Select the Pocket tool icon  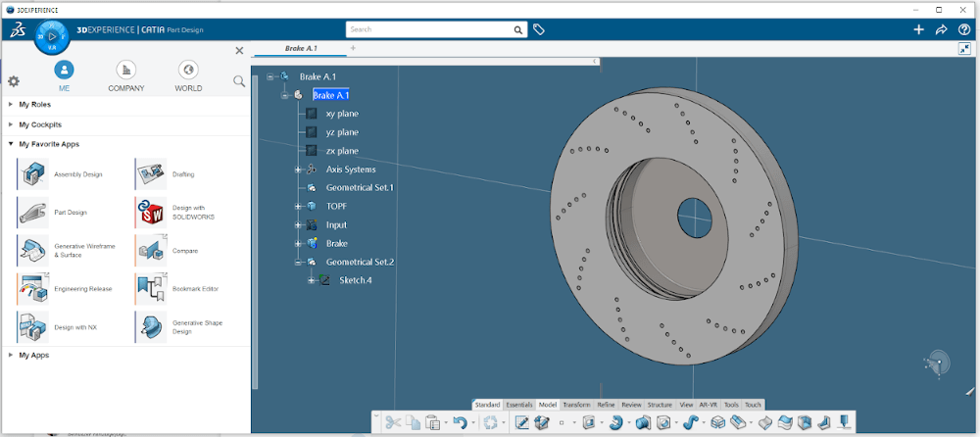coord(663,422)
